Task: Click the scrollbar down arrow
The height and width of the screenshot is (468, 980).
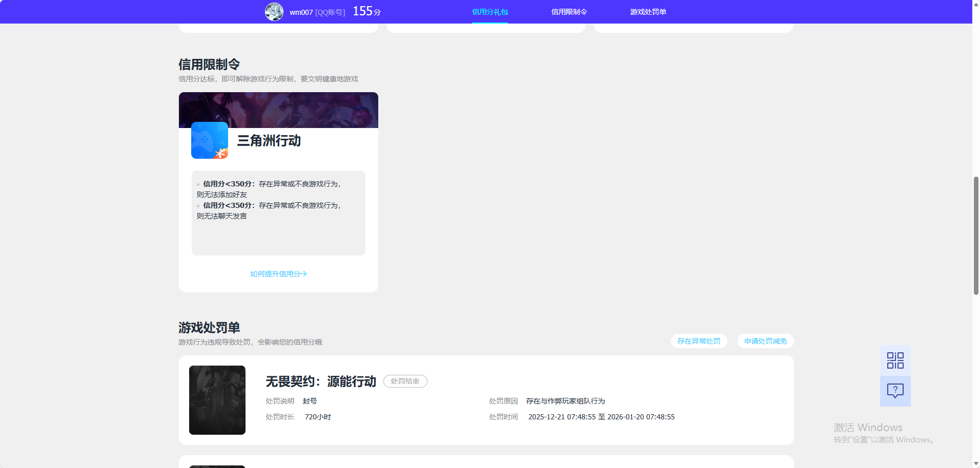Action: coord(975,464)
